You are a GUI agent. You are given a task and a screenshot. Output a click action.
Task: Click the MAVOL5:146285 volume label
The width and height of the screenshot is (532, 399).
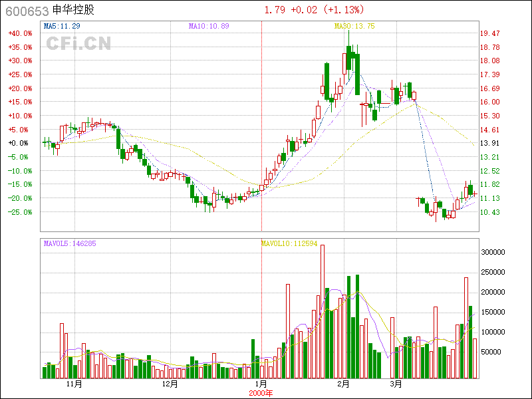click(x=70, y=243)
